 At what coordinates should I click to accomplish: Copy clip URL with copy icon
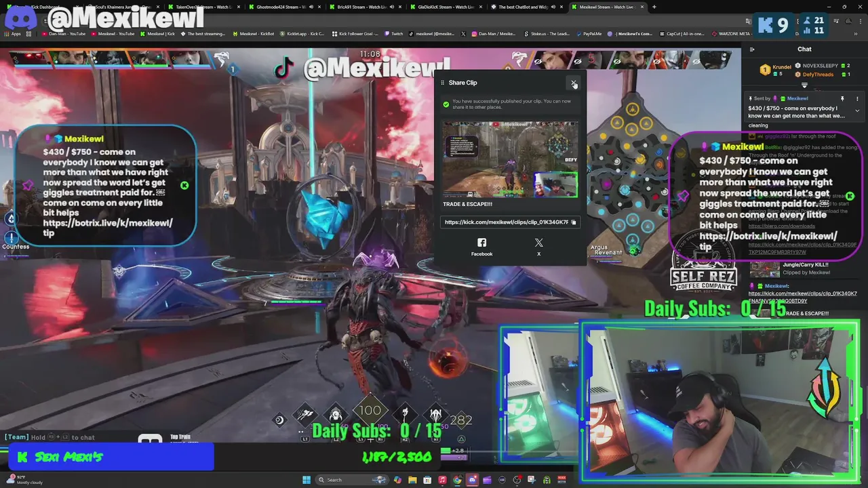click(574, 222)
